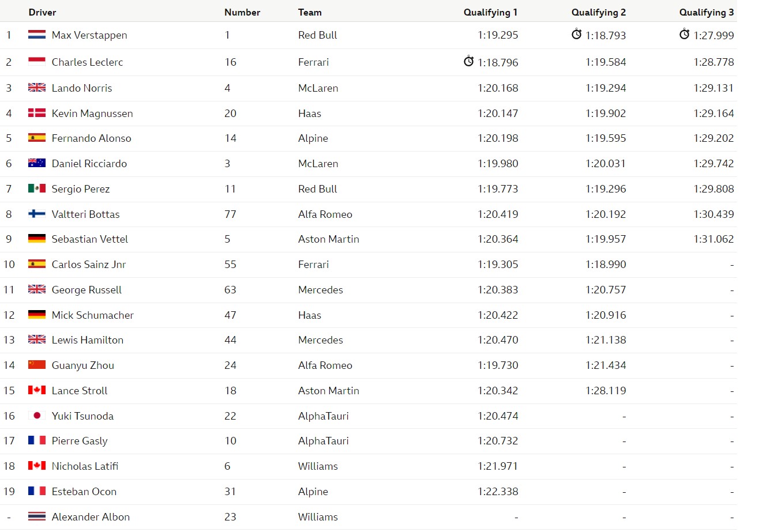Click the Japanese flag beside Yuki Tsunoda
The image size is (763, 532).
pyautogui.click(x=37, y=416)
